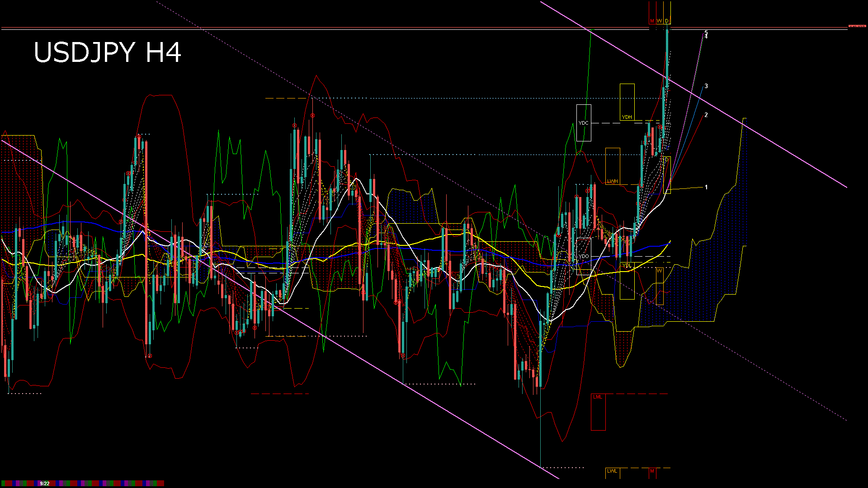
Task: Select the white YDO level box
Action: click(584, 256)
